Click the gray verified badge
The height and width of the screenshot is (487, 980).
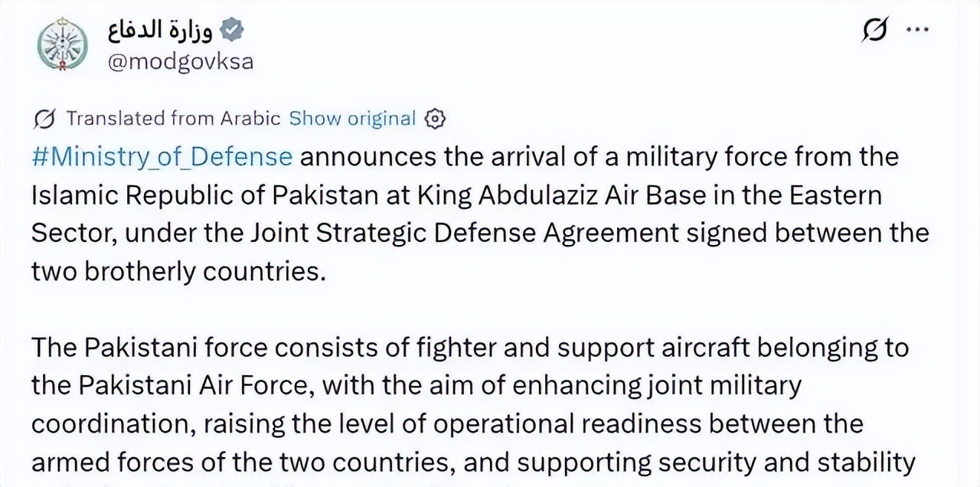(231, 30)
